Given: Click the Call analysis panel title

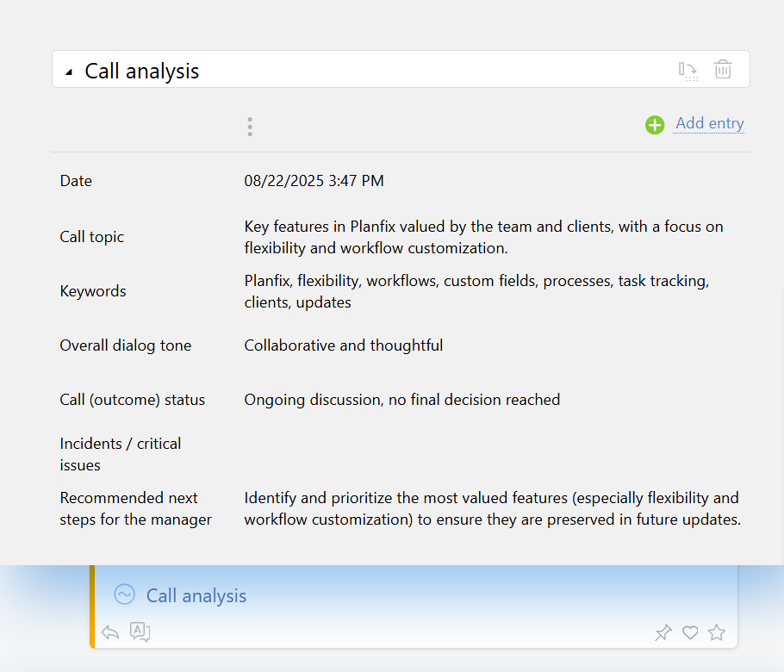Looking at the screenshot, I should tap(141, 71).
